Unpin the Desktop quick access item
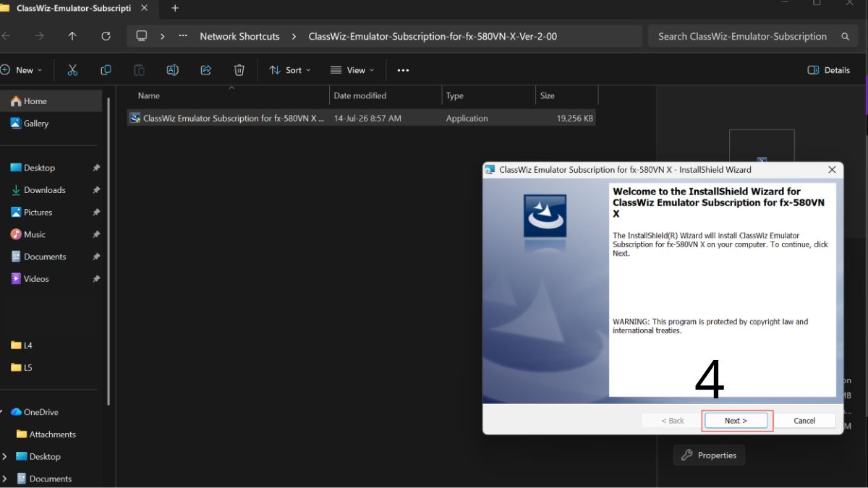 tap(96, 168)
